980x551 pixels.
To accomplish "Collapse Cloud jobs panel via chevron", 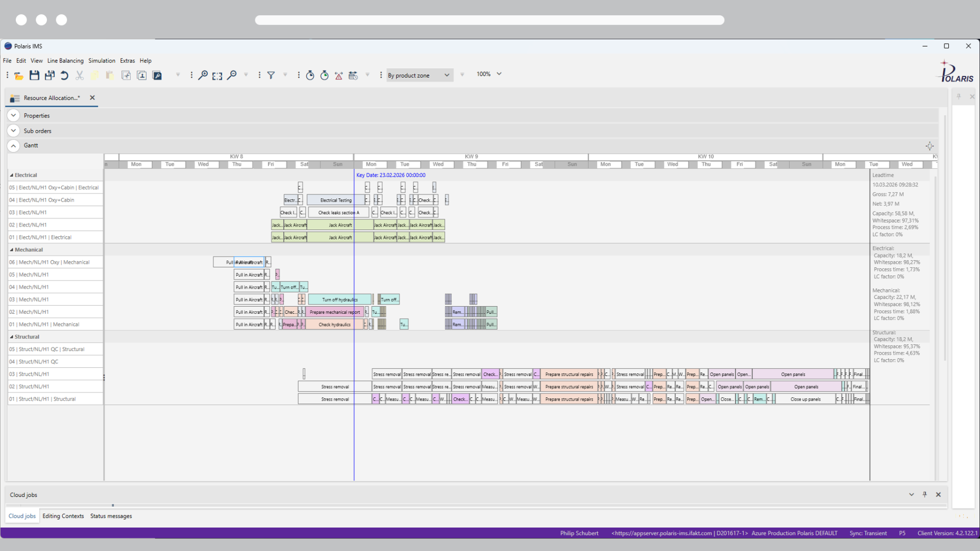I will tap(911, 494).
